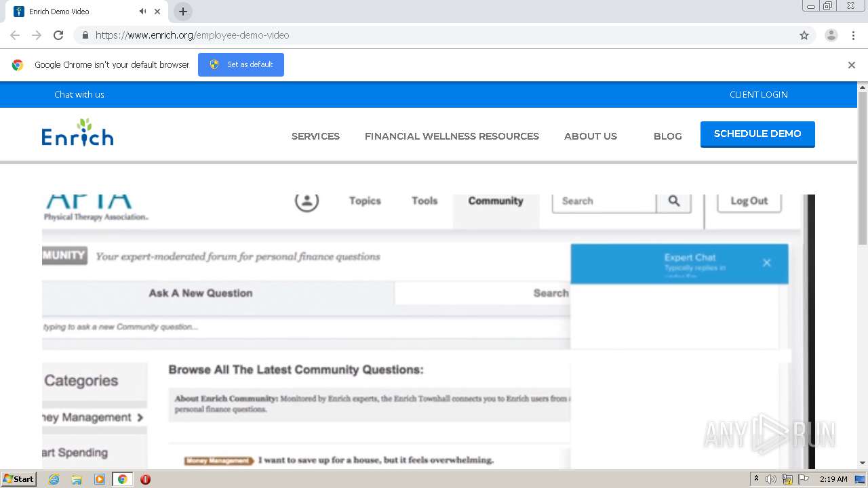Go to CLIENT LOGIN
868x488 pixels.
(759, 95)
